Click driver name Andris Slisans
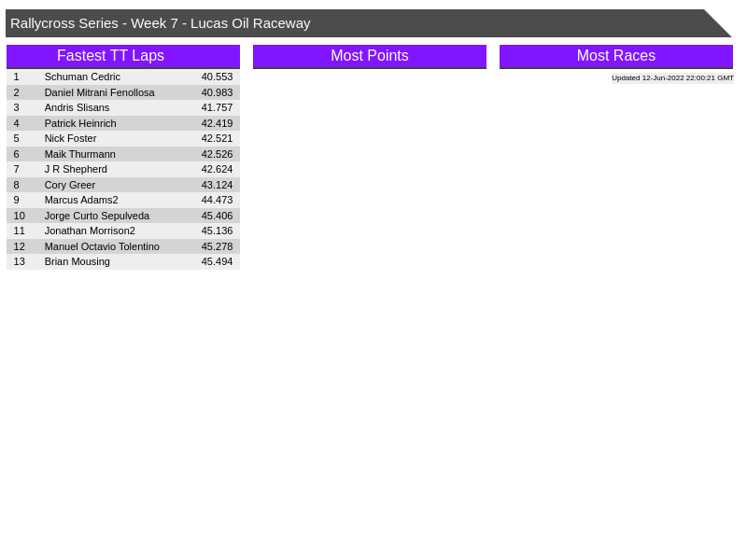 [77, 107]
